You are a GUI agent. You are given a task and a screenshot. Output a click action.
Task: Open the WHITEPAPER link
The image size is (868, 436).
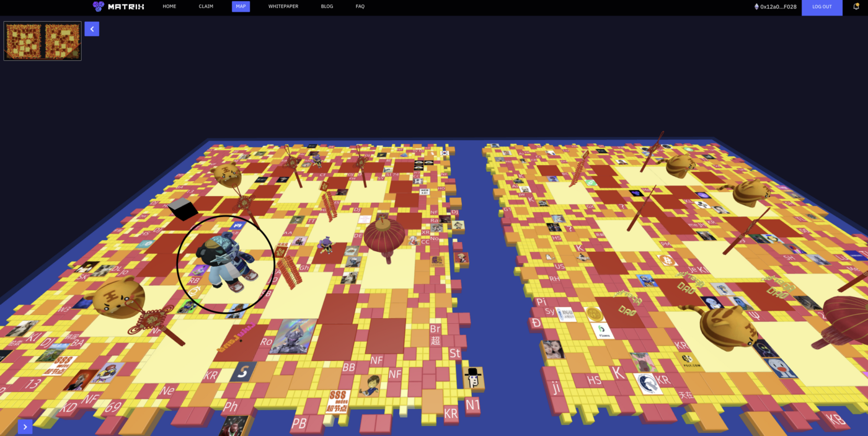[283, 7]
